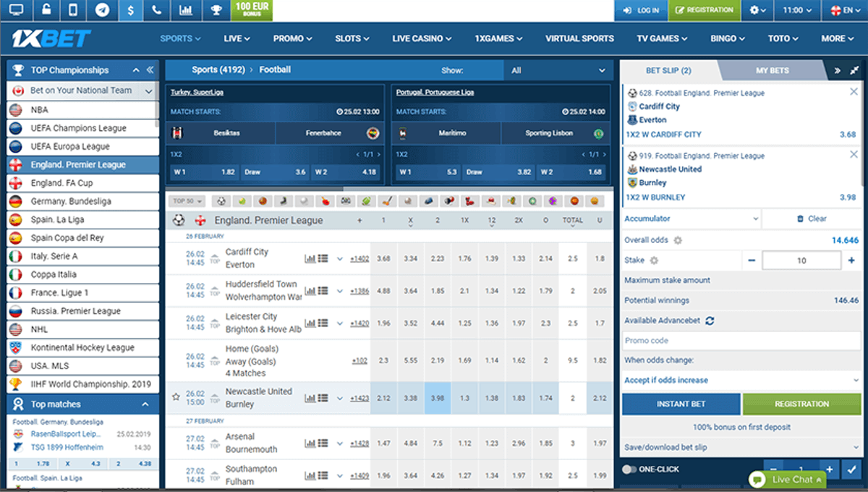
Task: Open statistics chart icon for Leicester City match
Action: pos(310,323)
